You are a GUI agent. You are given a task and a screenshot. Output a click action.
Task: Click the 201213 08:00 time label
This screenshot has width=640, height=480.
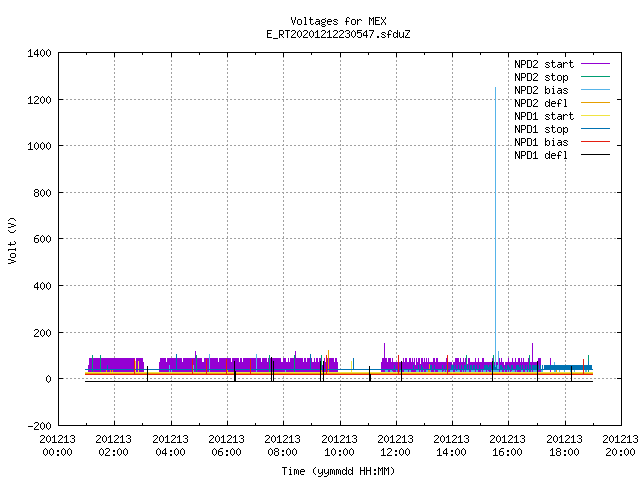click(282, 445)
